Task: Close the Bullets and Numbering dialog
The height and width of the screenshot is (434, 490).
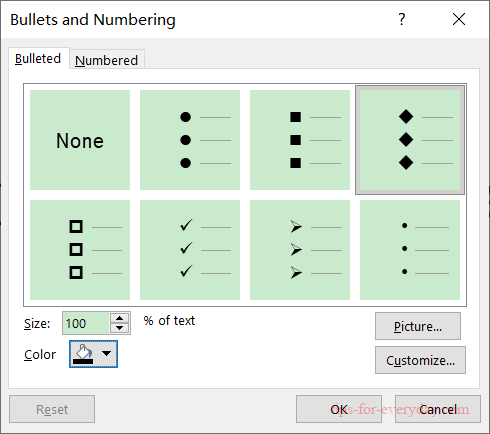Action: click(x=459, y=19)
